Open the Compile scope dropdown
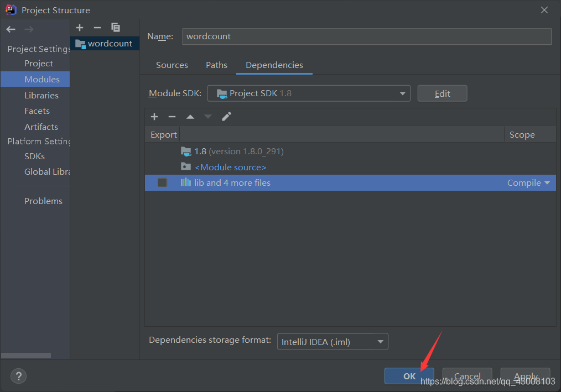The width and height of the screenshot is (561, 392). click(x=528, y=183)
